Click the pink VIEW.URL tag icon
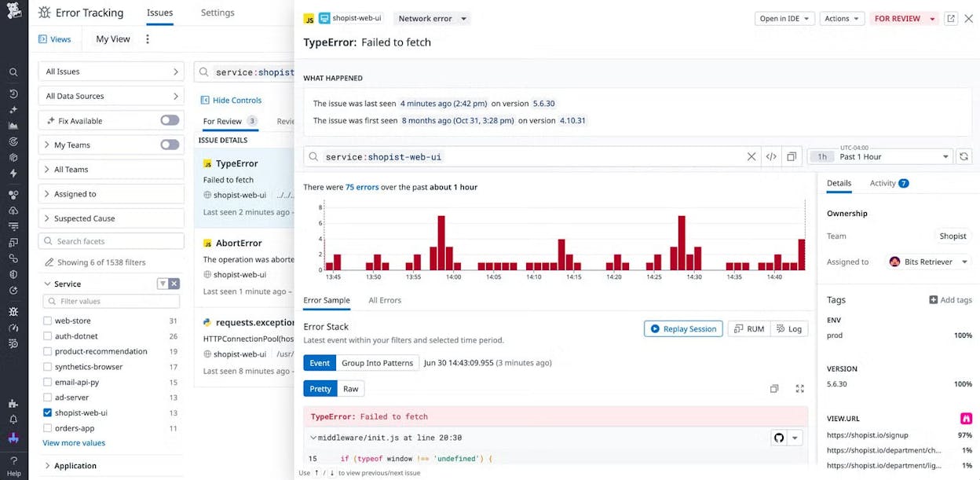 967,419
